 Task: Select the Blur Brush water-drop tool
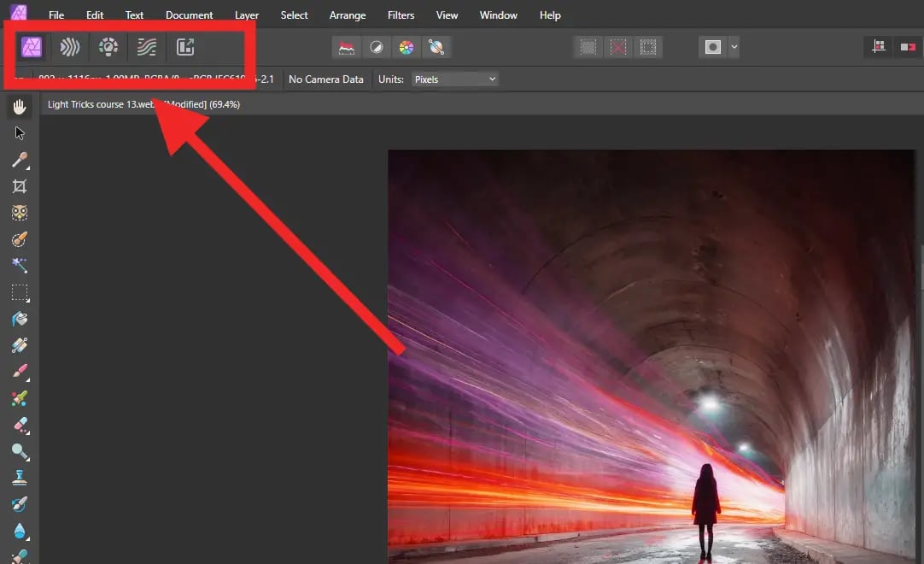coord(20,531)
